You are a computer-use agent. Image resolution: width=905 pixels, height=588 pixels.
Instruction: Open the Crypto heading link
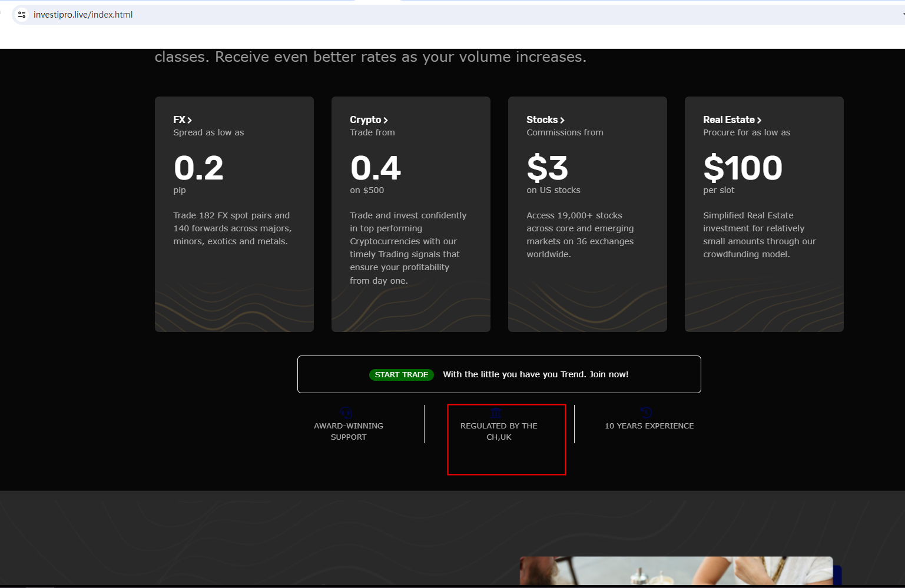click(369, 119)
